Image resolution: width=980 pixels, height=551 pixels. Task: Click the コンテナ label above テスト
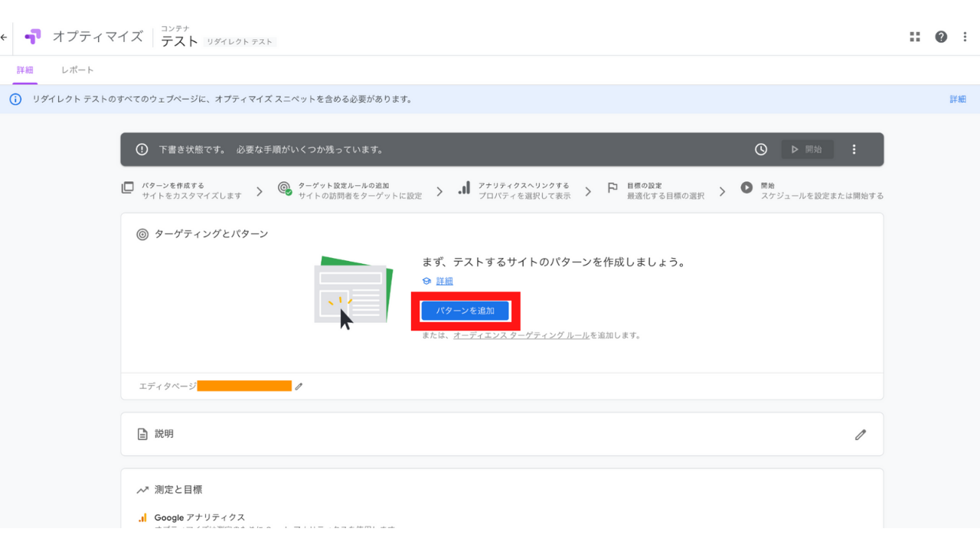click(175, 28)
